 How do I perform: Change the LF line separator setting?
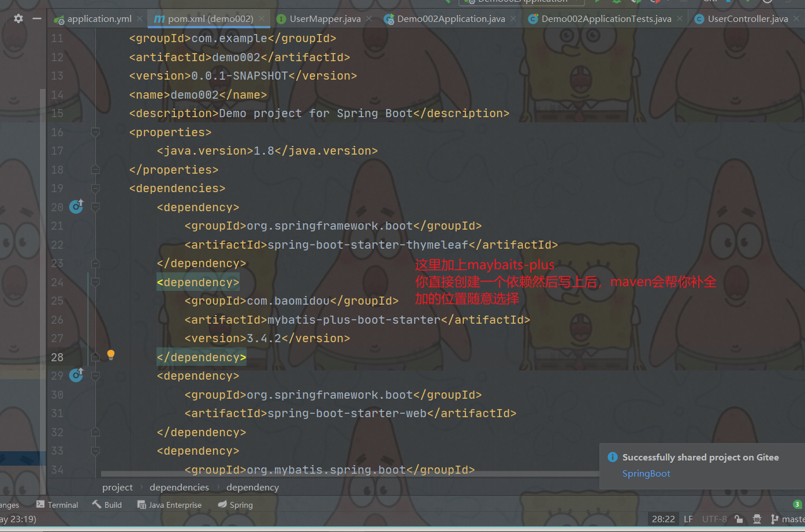coord(688,519)
